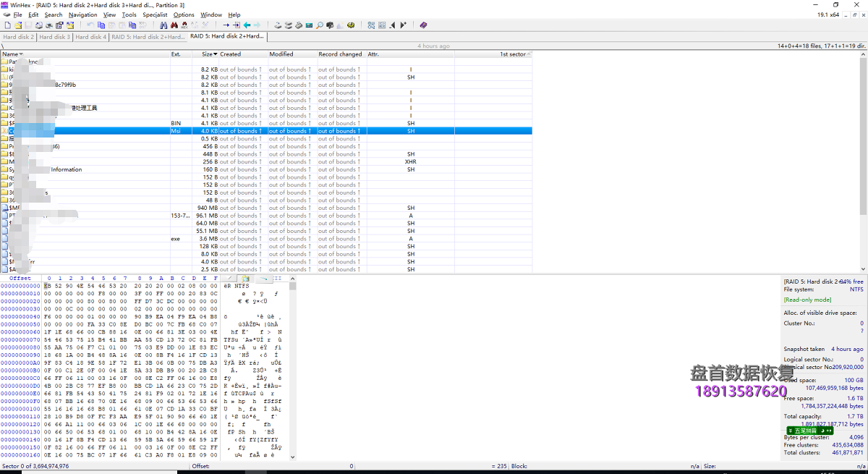Open the Specialist menu

pos(155,14)
